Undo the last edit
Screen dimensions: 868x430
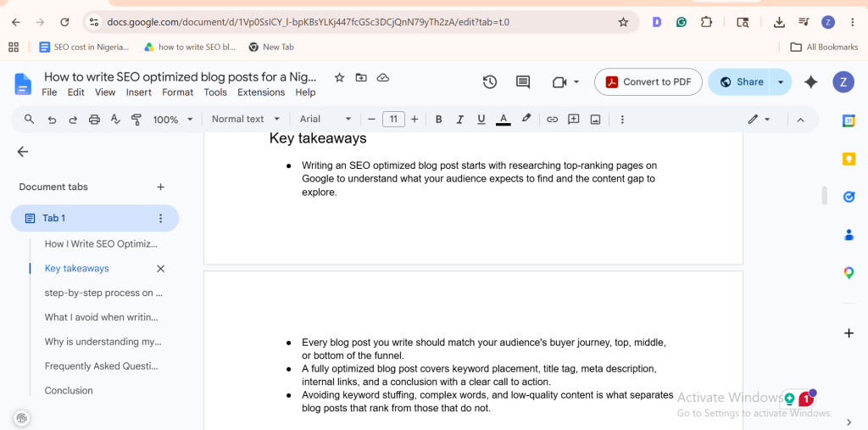52,119
